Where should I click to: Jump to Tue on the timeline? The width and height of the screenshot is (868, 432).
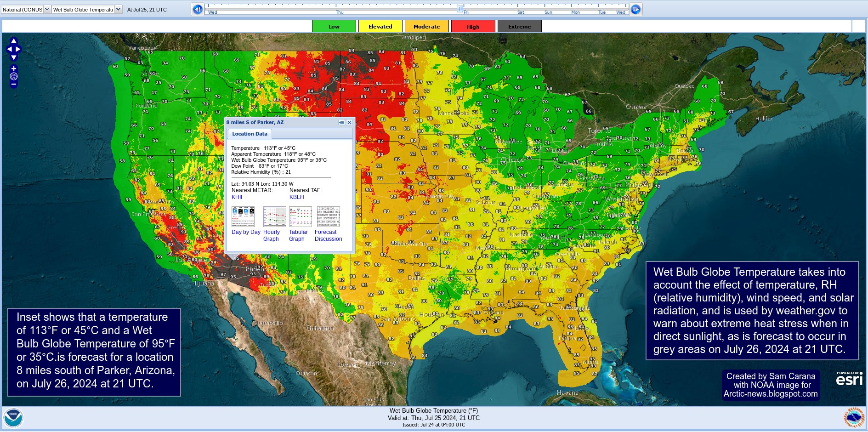(602, 12)
